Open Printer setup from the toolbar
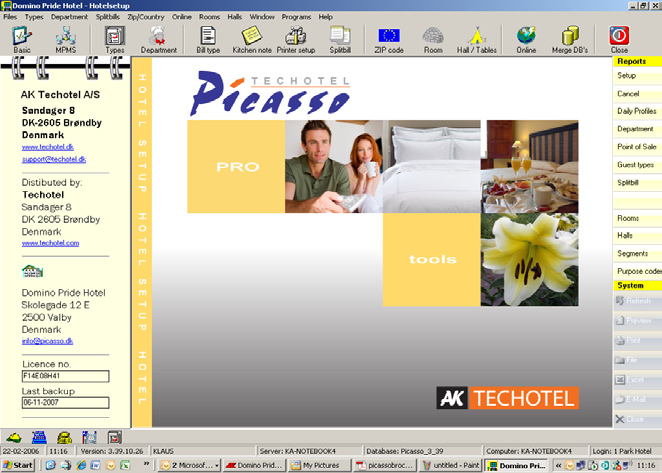The width and height of the screenshot is (662, 473). [296, 39]
